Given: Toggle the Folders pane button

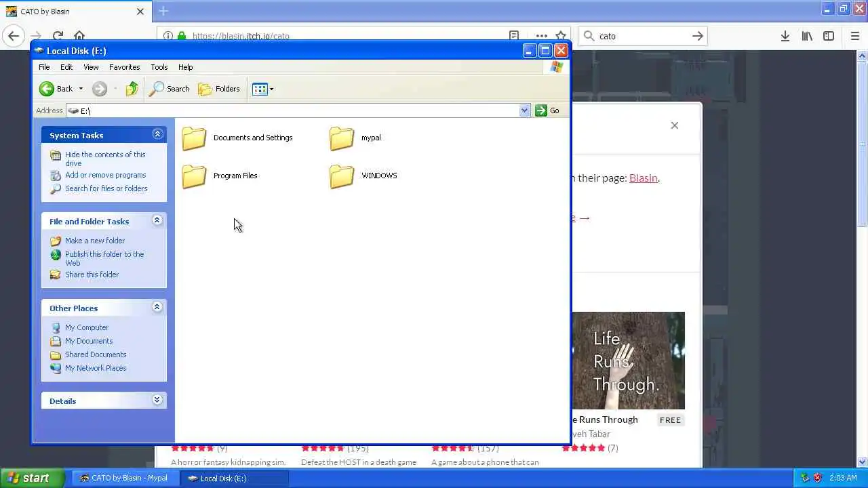Looking at the screenshot, I should point(219,89).
